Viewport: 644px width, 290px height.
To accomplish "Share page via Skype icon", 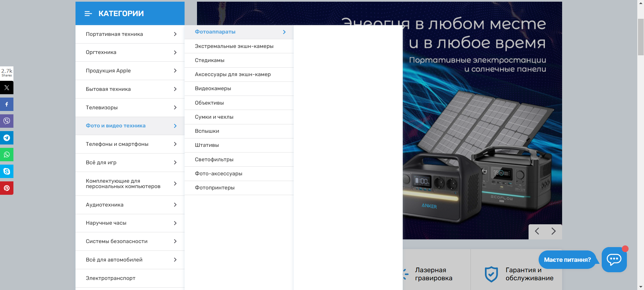I will coord(7,171).
